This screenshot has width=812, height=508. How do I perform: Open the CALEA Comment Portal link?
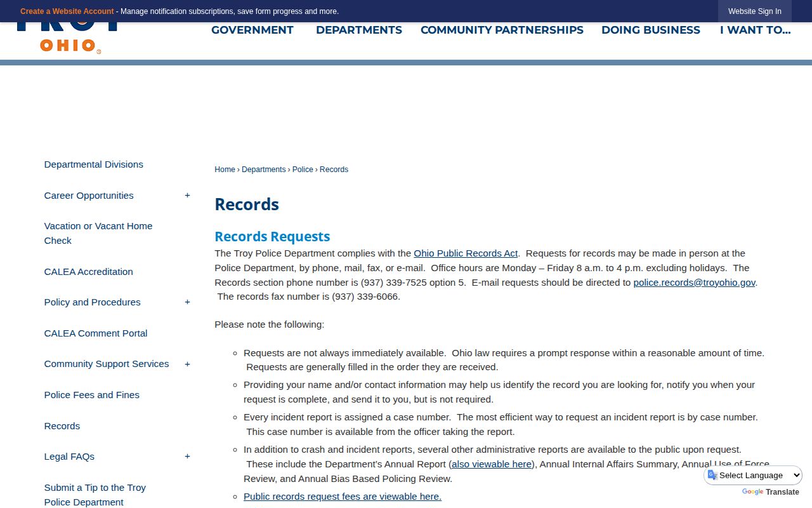coord(96,333)
